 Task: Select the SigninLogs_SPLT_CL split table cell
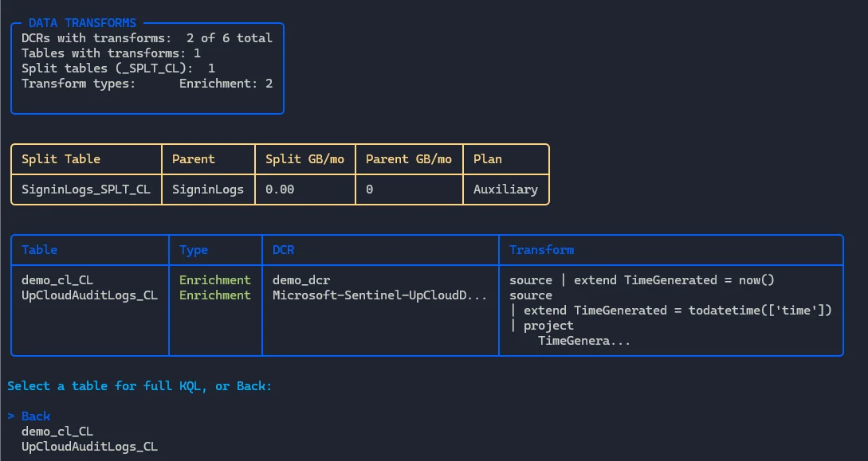[x=86, y=189]
